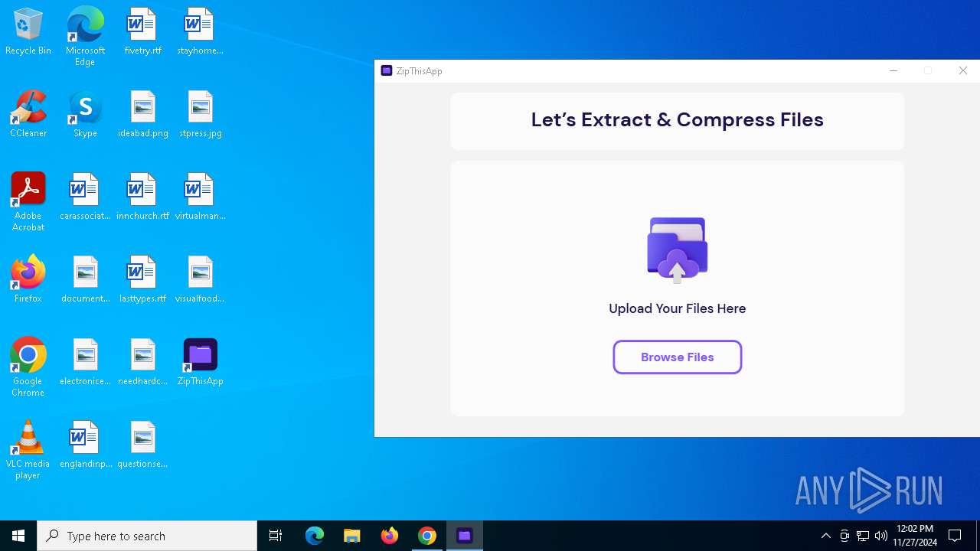Open network settings tray icon
Image resolution: width=980 pixels, height=551 pixels.
point(863,536)
